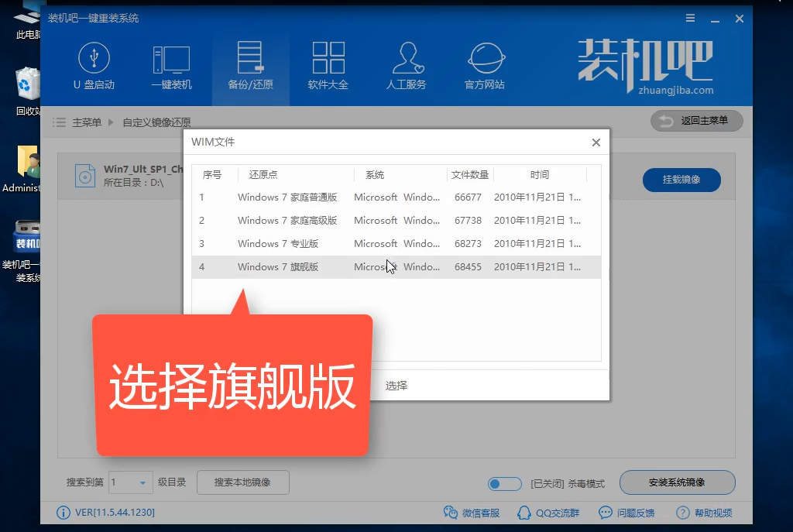Click 主菜单 in the breadcrumb

pyautogui.click(x=86, y=122)
